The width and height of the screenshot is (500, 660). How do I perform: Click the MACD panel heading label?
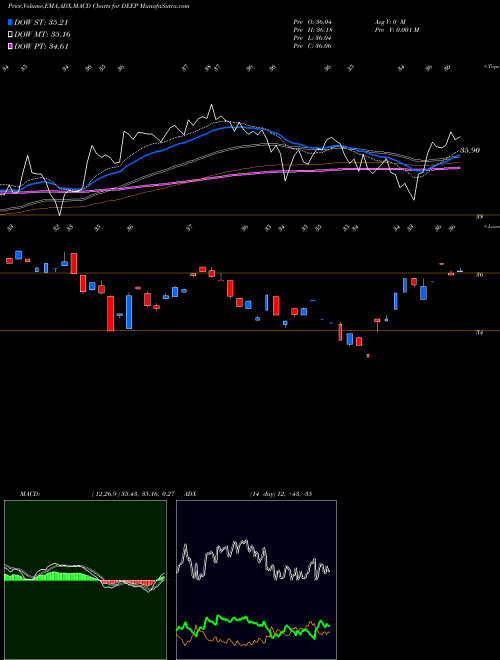coord(29,494)
